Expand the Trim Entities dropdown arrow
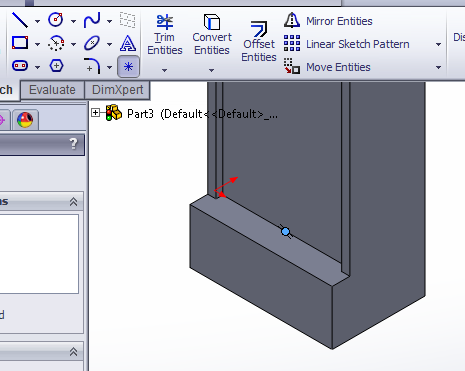This screenshot has width=465, height=371. pos(164,70)
